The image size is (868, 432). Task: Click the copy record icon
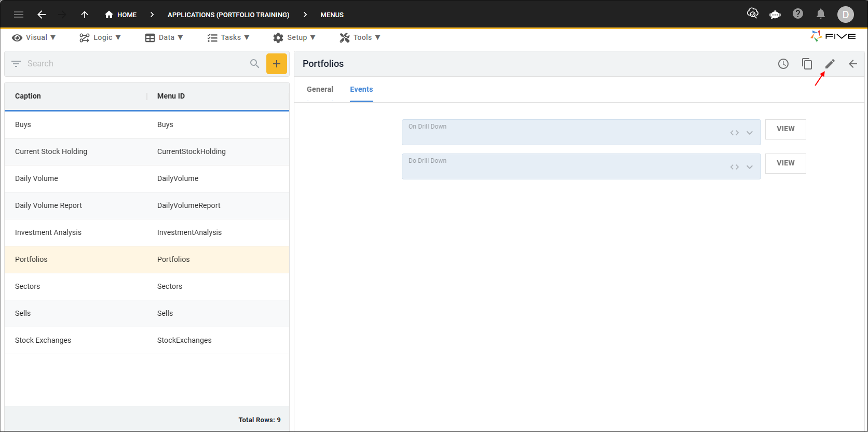click(807, 64)
